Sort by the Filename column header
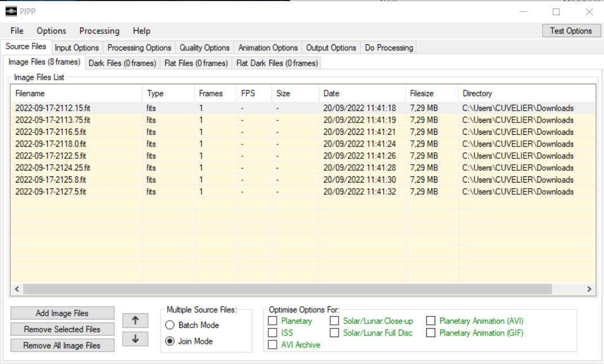Screen dimensions: 604x364 [x=77, y=93]
